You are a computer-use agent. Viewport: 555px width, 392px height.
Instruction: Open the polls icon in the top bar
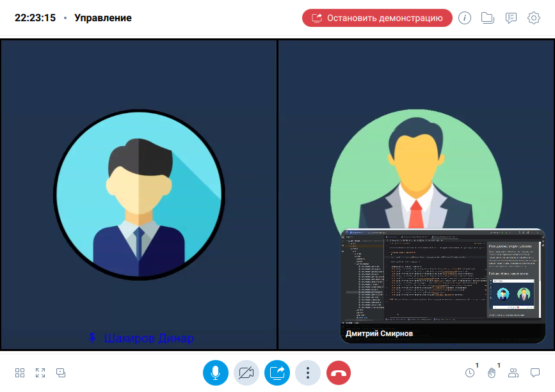click(x=511, y=18)
